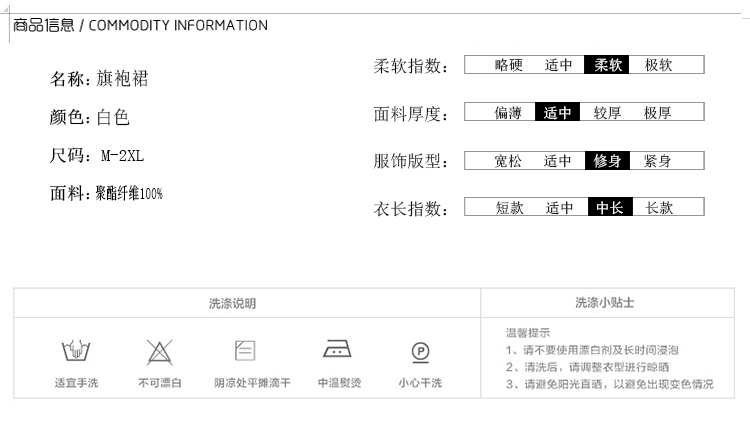Screen dimensions: 750x432
Task: Select highlighted 修身 fit option
Action: tap(607, 161)
